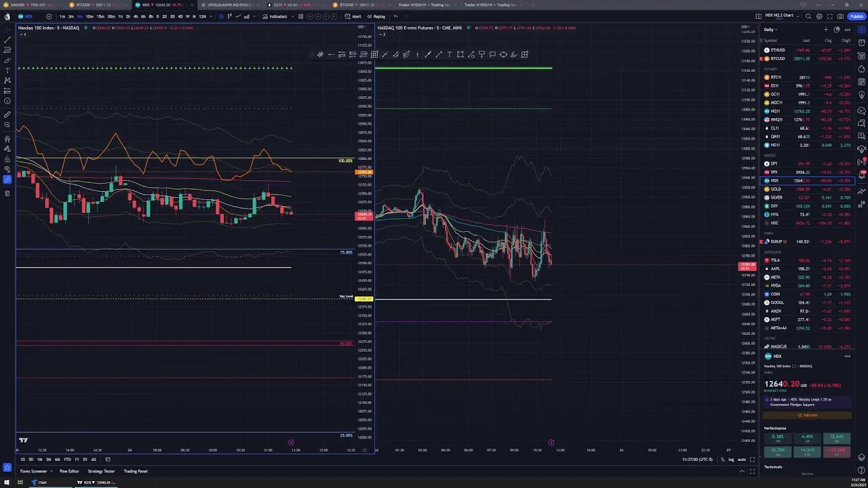This screenshot has height=488, width=868.
Task: Open ideas lightbulb icon in right sidebar
Action: click(862, 95)
